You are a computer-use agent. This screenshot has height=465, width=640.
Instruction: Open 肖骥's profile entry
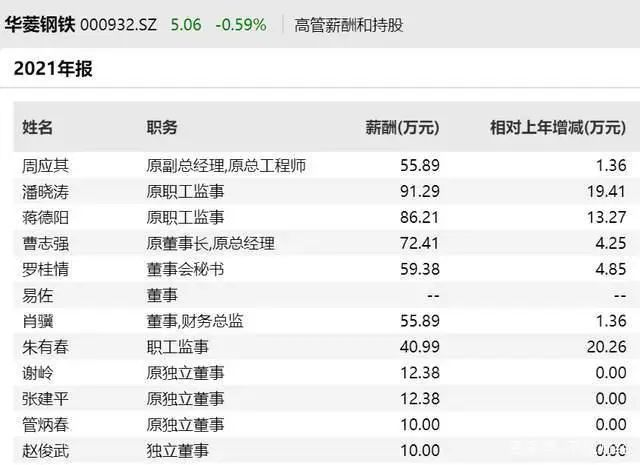[x=38, y=321]
